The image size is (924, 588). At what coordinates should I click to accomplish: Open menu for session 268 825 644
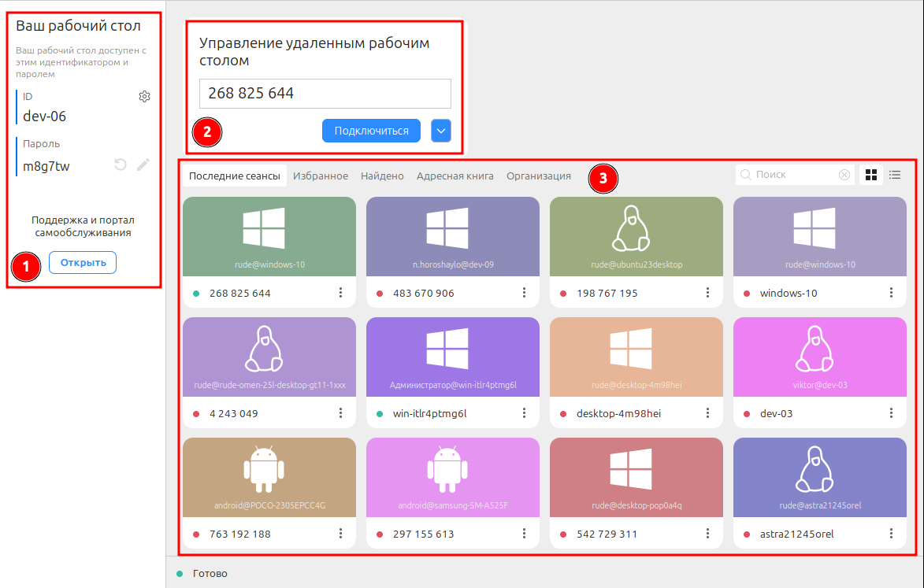coord(340,293)
